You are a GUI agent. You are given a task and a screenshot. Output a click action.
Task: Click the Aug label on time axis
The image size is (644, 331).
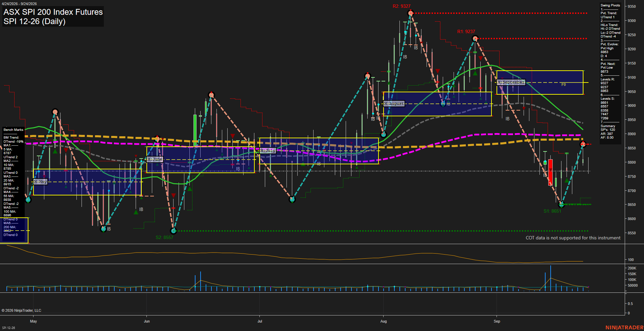click(384, 321)
